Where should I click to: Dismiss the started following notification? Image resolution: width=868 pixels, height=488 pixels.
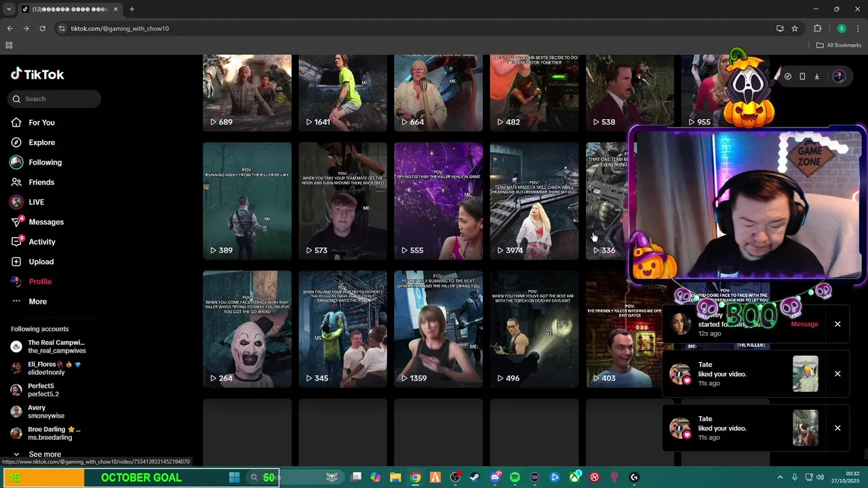point(837,324)
